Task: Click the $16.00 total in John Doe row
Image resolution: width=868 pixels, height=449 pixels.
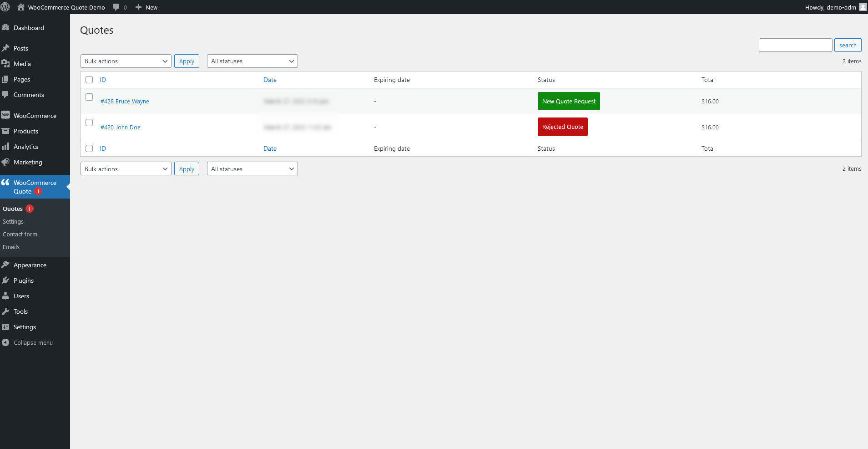Action: (x=710, y=127)
